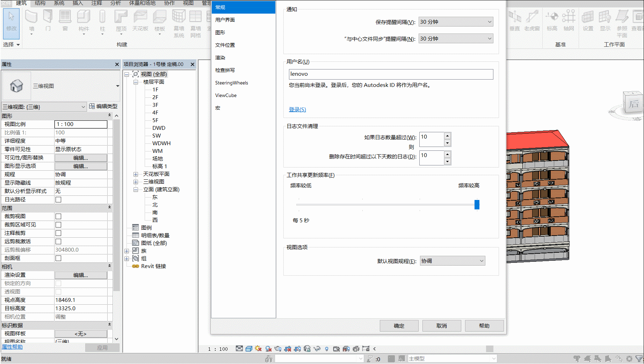644x364 pixels.
Task: Toggle Annotation Crop checkbox
Action: click(x=58, y=233)
